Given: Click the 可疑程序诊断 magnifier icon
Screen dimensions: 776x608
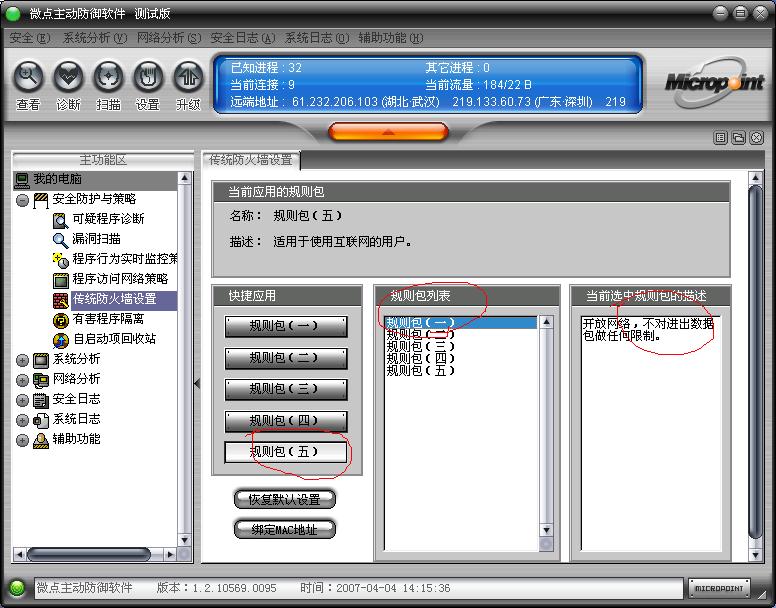Looking at the screenshot, I should (60, 220).
